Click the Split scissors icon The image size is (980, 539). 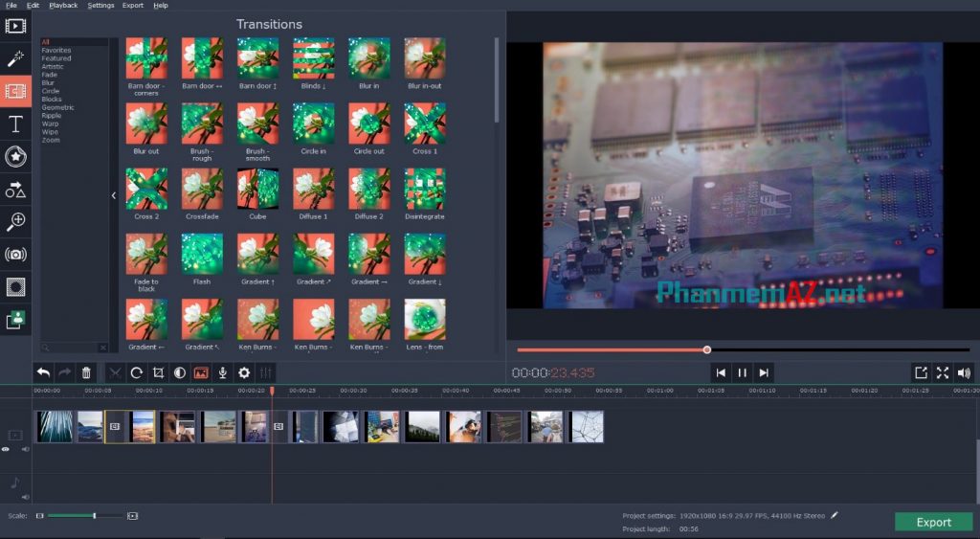pyautogui.click(x=115, y=372)
